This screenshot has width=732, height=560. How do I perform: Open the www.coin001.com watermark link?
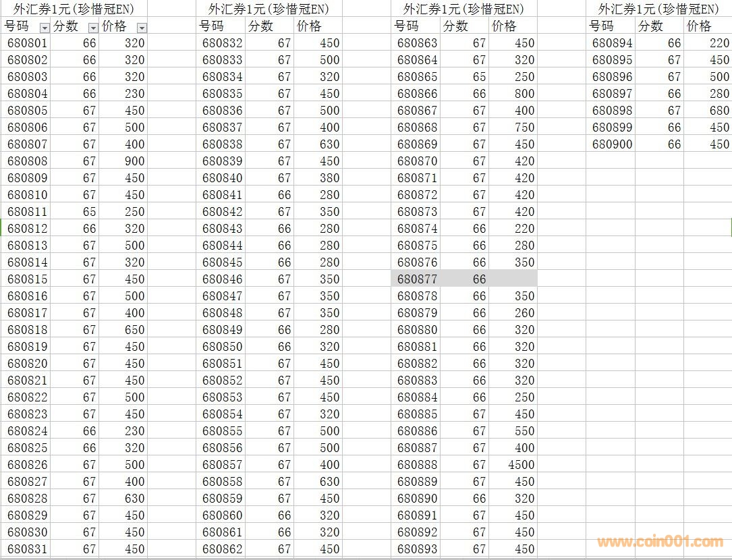tap(659, 541)
